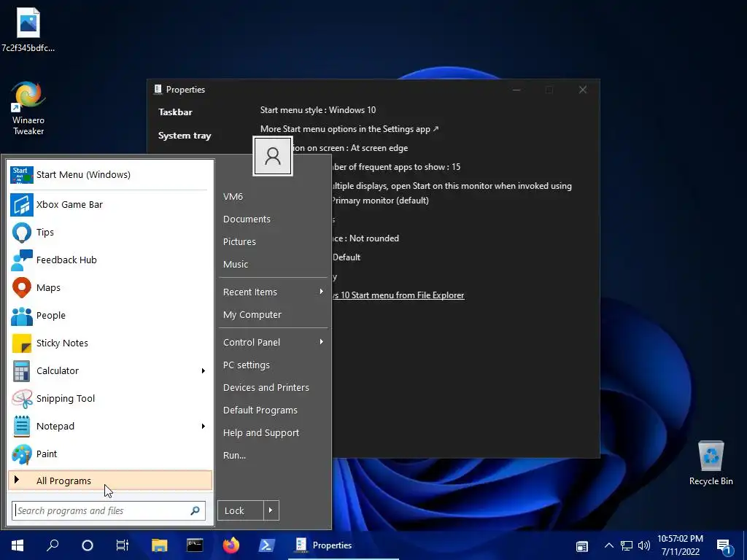Launch the Maps app icon
This screenshot has width=747, height=560.
[x=21, y=287]
